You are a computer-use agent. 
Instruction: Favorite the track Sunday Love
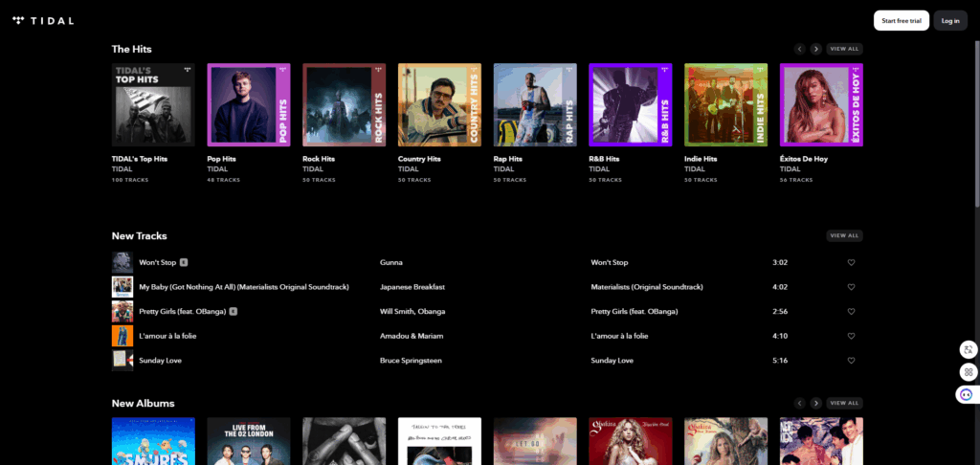click(851, 360)
